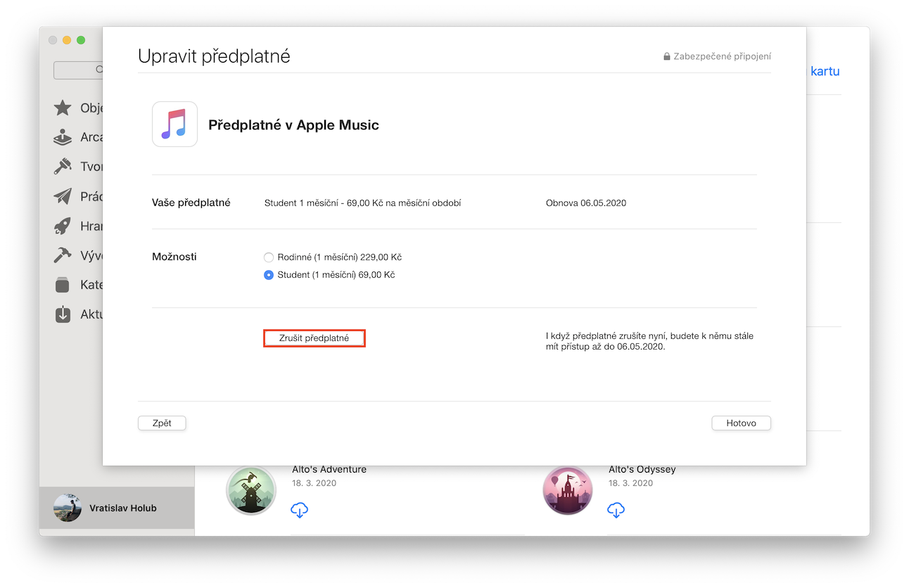The image size is (909, 588).
Task: Click the 'Upravit předplatné' heading
Action: click(214, 56)
